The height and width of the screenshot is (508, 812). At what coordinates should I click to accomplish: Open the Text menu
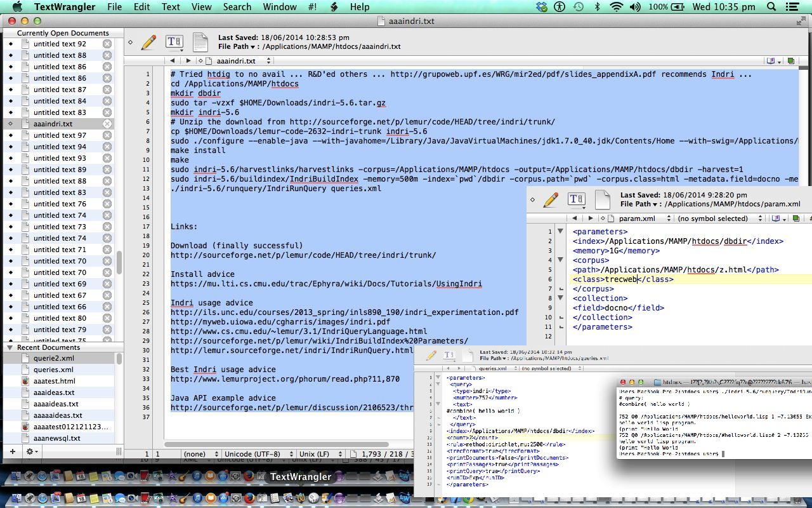[171, 7]
